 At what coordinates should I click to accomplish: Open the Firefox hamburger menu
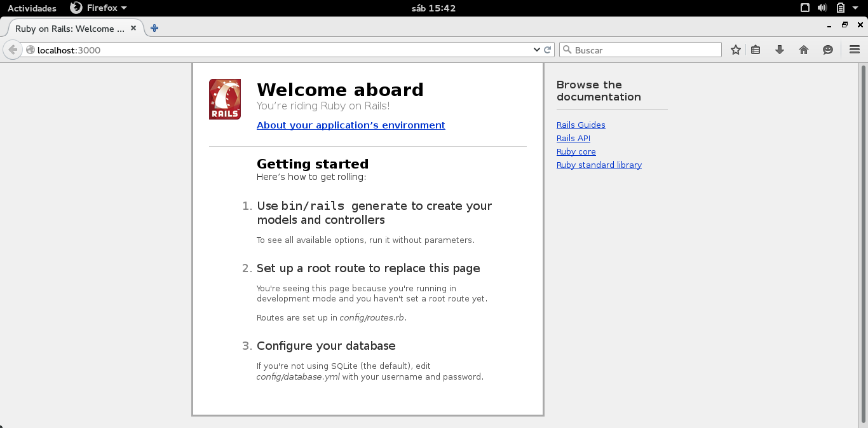point(855,50)
